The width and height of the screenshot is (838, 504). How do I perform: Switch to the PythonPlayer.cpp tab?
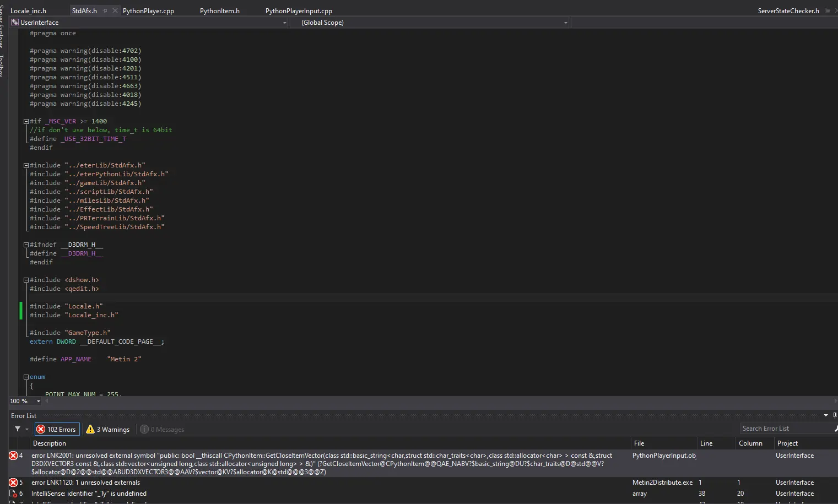click(x=148, y=11)
